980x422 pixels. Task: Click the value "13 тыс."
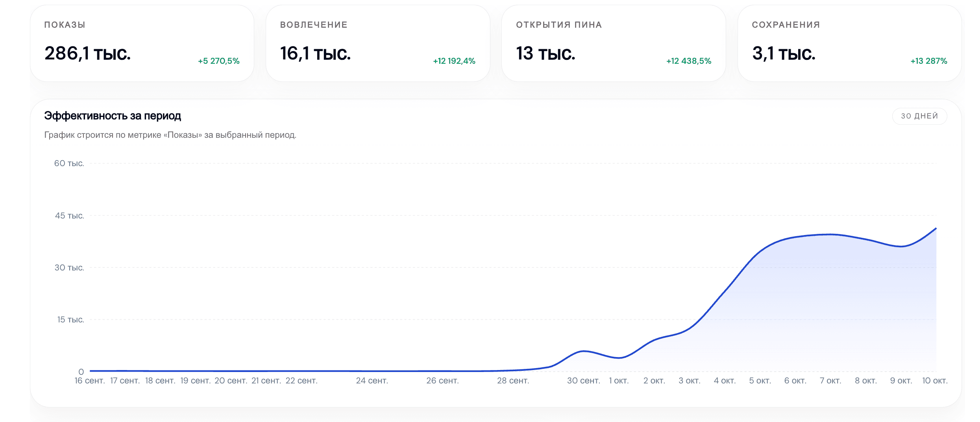pos(545,54)
